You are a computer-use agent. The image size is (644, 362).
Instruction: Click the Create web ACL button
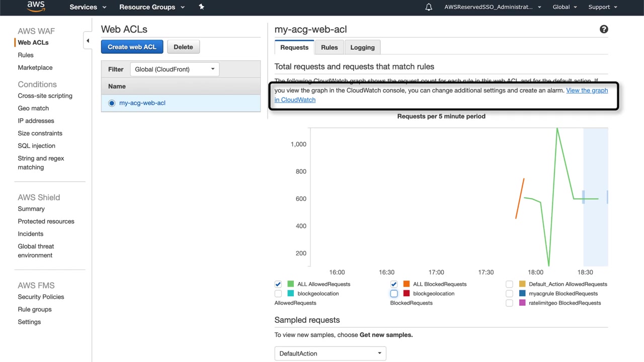tap(132, 47)
